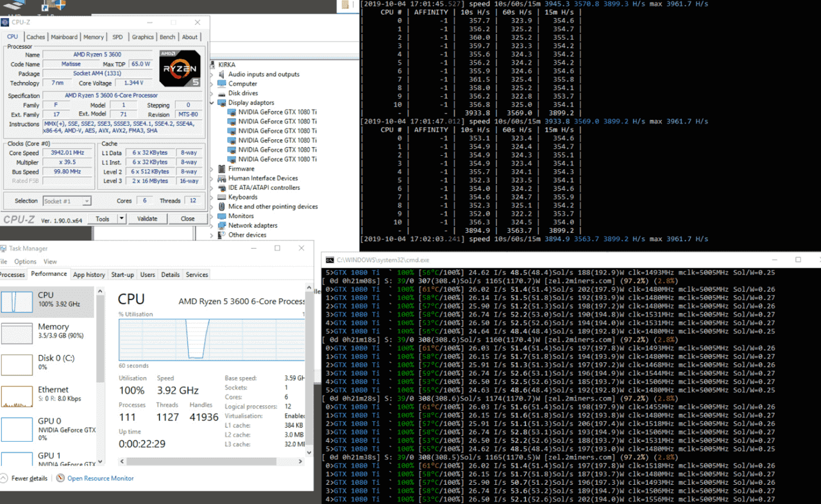The image size is (821, 504).
Task: Click the CPU-Z Tools button
Action: pyautogui.click(x=103, y=219)
